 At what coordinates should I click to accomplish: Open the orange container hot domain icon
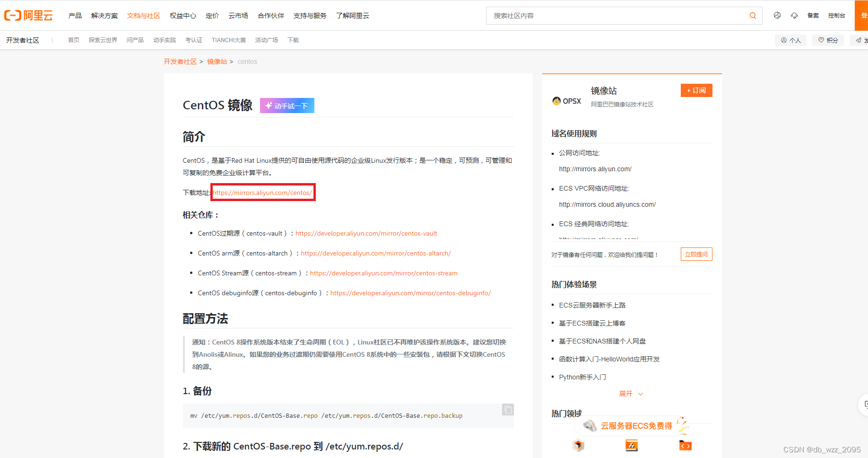coord(632,445)
